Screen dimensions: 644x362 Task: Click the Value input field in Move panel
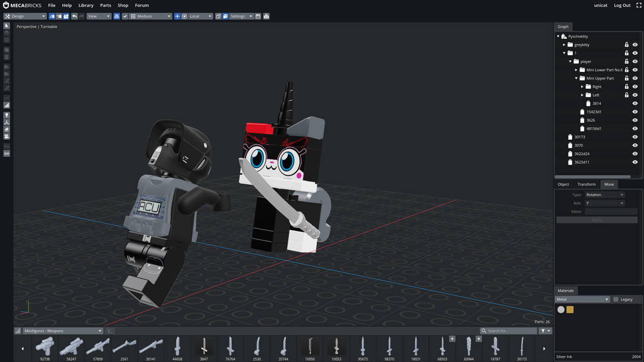click(611, 212)
